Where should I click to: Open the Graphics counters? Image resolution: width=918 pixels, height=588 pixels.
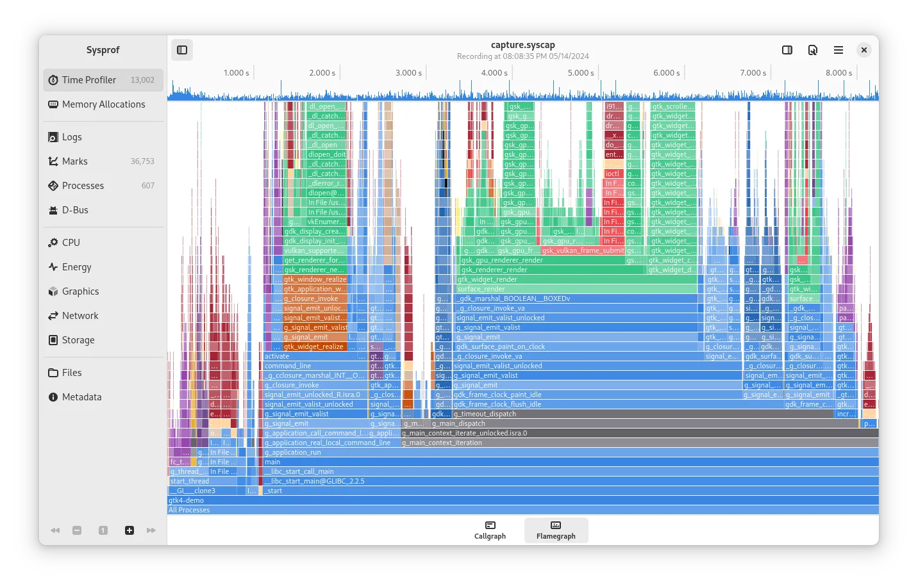point(80,291)
